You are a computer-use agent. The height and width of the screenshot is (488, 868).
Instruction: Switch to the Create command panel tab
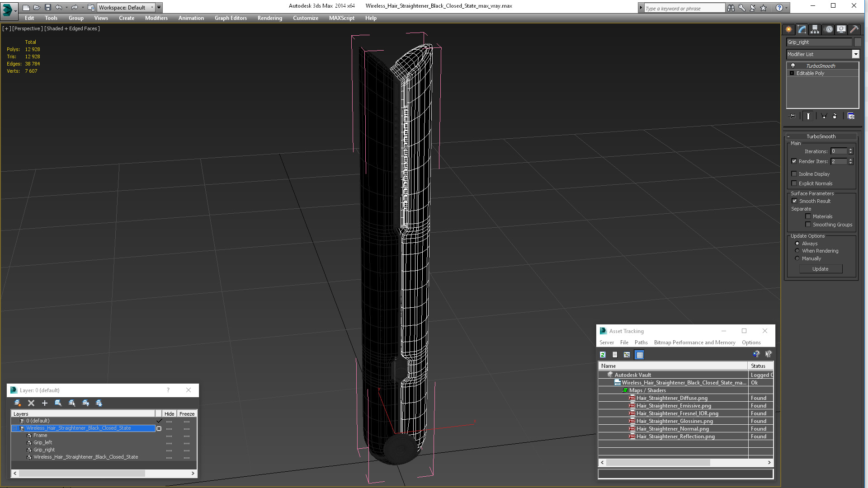[788, 29]
